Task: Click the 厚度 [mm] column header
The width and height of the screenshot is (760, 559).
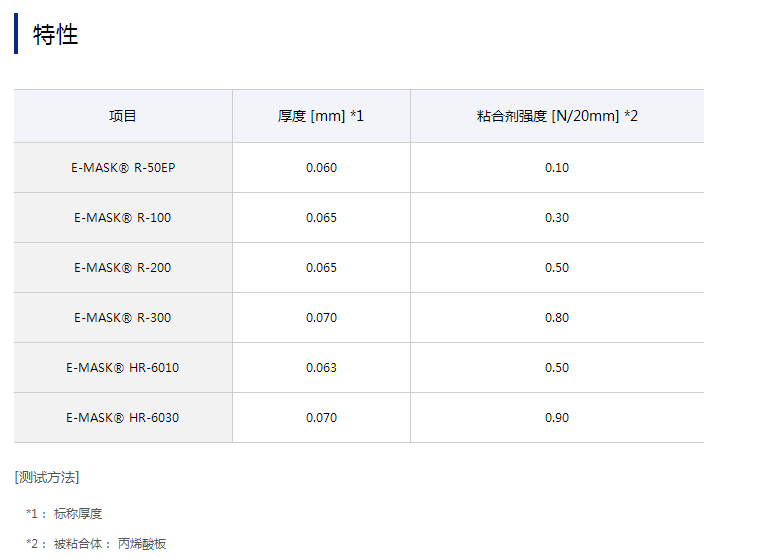Action: point(321,116)
